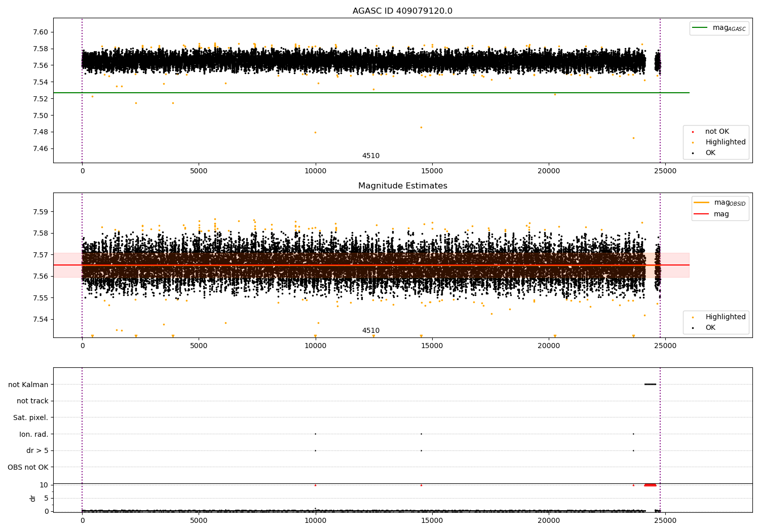This screenshot has height=532, width=760.
Task: Click the 7.59 y-axis tick label
Action: pos(40,212)
